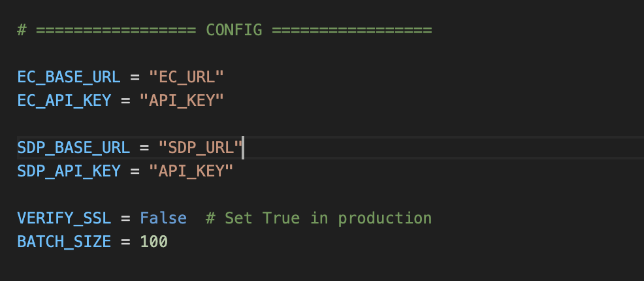This screenshot has height=281, width=644.
Task: Click the SDP_API_KEY variable name
Action: pos(69,171)
